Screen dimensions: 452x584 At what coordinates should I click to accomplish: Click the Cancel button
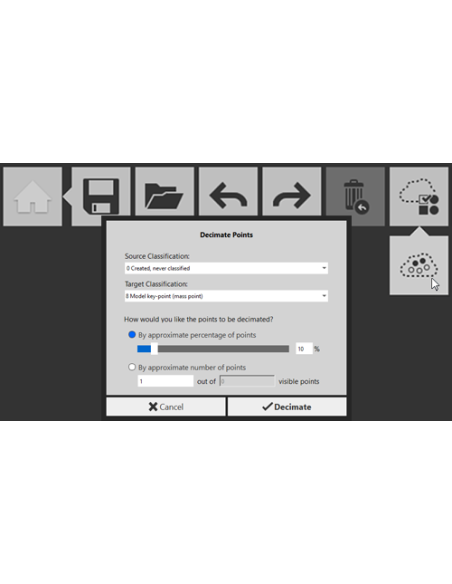[x=166, y=407]
